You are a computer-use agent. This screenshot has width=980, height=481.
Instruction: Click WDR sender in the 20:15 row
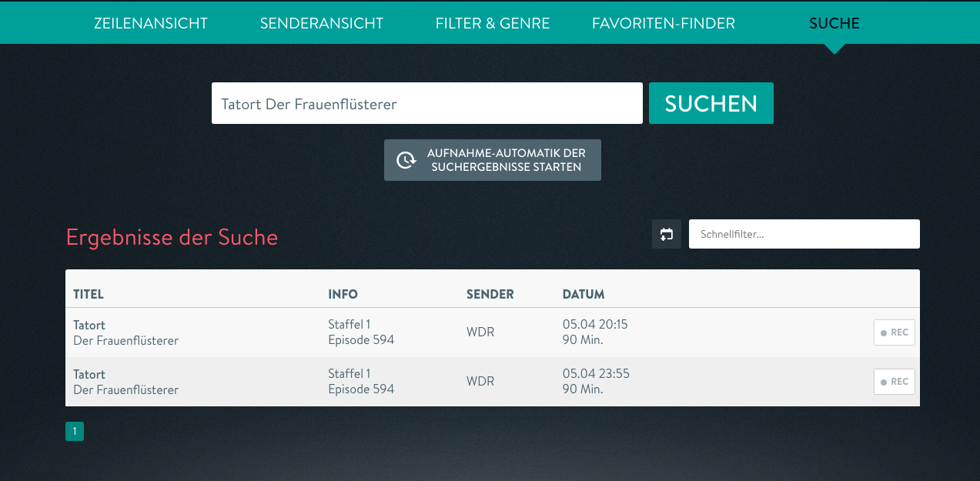(x=480, y=332)
